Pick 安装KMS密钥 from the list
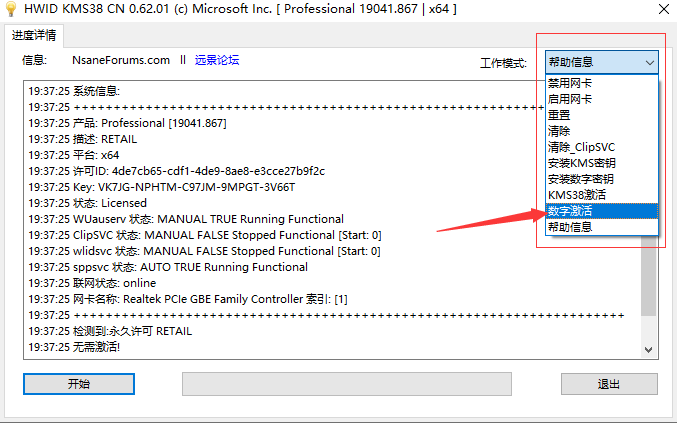Screen dimensions: 677x423 tap(581, 163)
